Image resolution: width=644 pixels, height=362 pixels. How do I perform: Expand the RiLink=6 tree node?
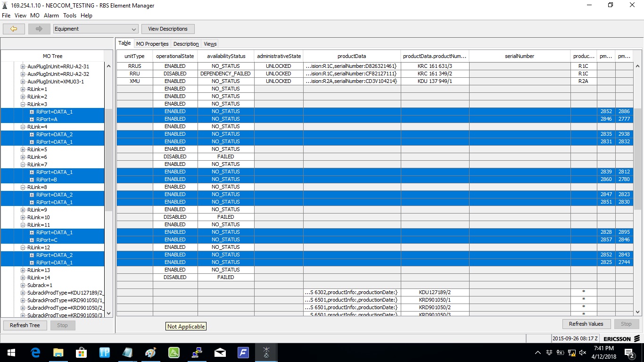click(23, 157)
